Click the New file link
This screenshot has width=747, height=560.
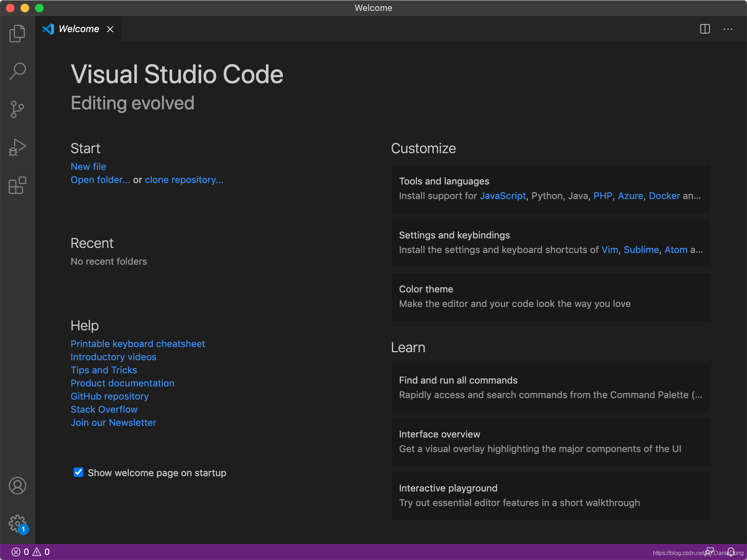tap(88, 167)
